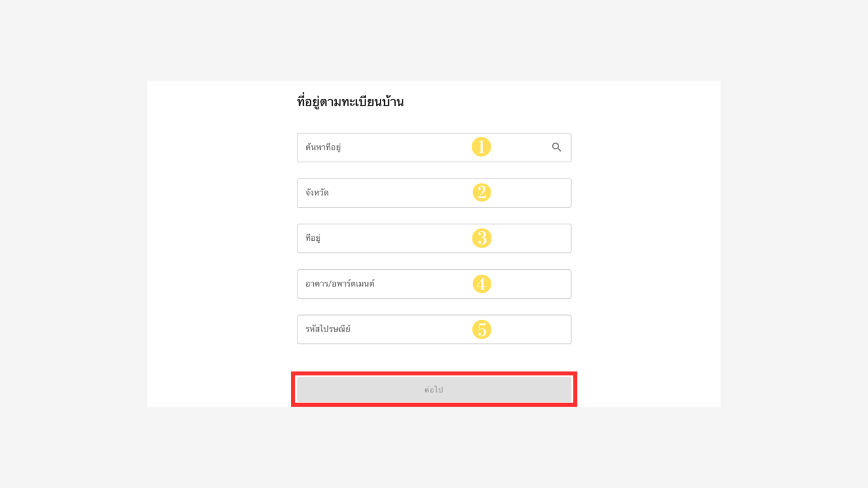The height and width of the screenshot is (488, 868).
Task: Click the yellow number 1 badge
Action: click(481, 147)
